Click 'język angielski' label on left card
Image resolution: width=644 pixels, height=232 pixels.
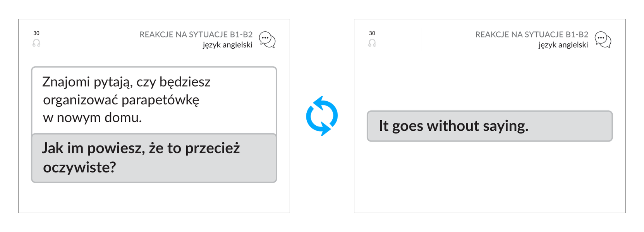coord(227,45)
